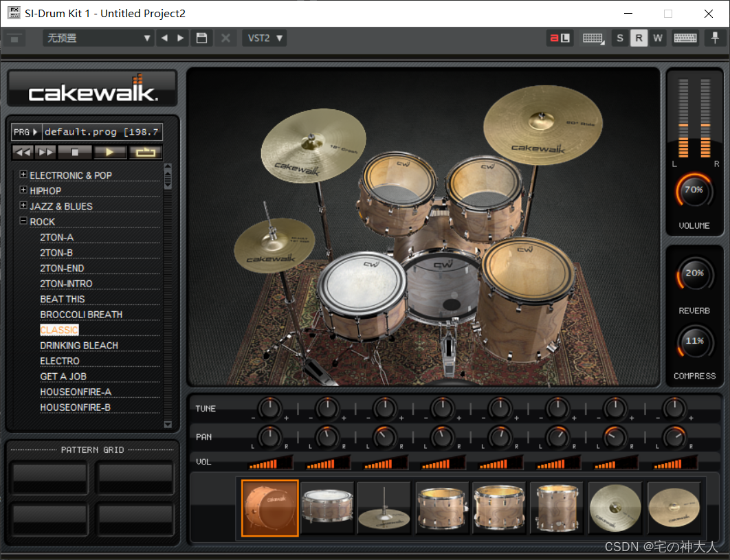Screen dimensions: 730x560
Task: Select the BROCCOLI BREATH pattern
Action: [x=82, y=315]
